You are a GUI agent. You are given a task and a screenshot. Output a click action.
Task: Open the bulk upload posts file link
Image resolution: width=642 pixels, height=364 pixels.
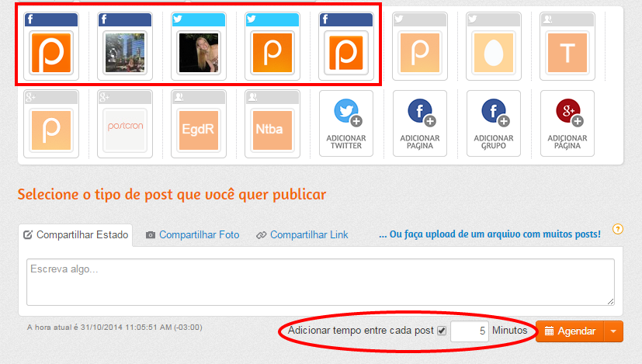point(489,234)
